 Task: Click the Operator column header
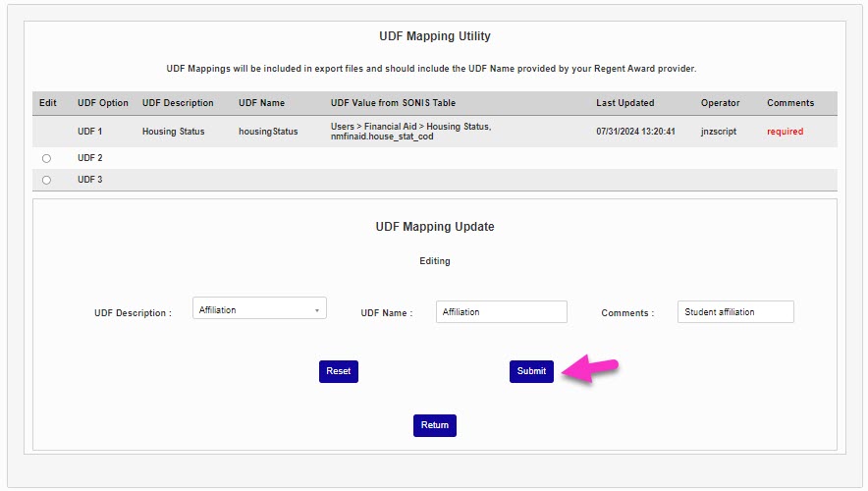(x=720, y=103)
